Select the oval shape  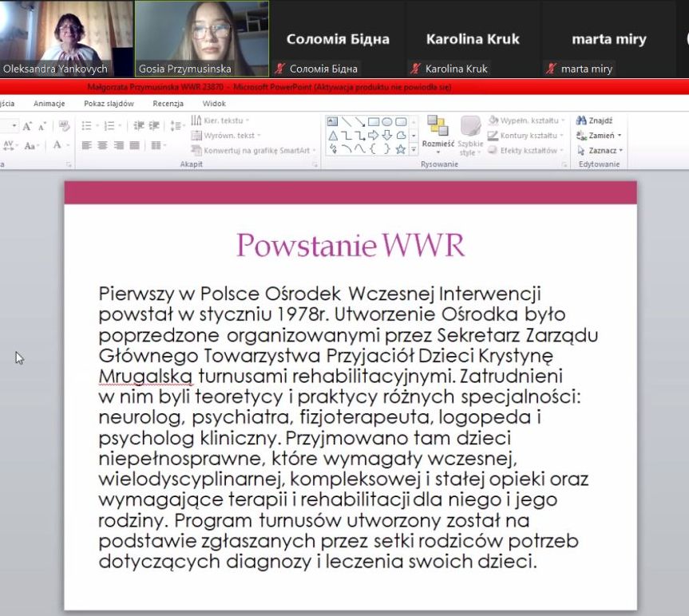[387, 121]
